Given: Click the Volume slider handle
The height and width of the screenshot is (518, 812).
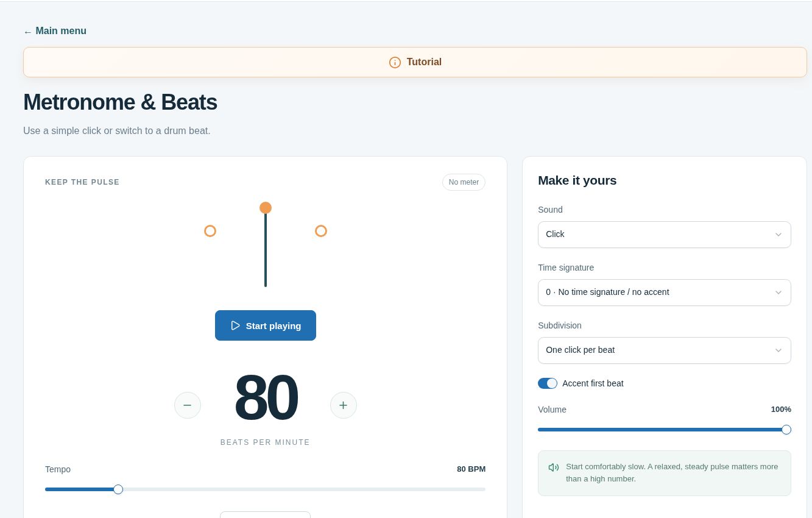Looking at the screenshot, I should [x=786, y=430].
